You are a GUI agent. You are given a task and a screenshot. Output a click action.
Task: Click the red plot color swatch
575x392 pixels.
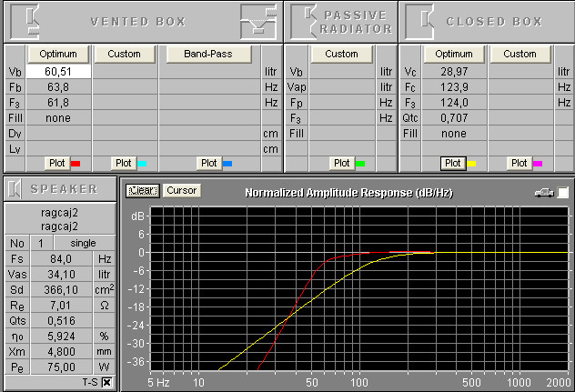click(x=76, y=164)
